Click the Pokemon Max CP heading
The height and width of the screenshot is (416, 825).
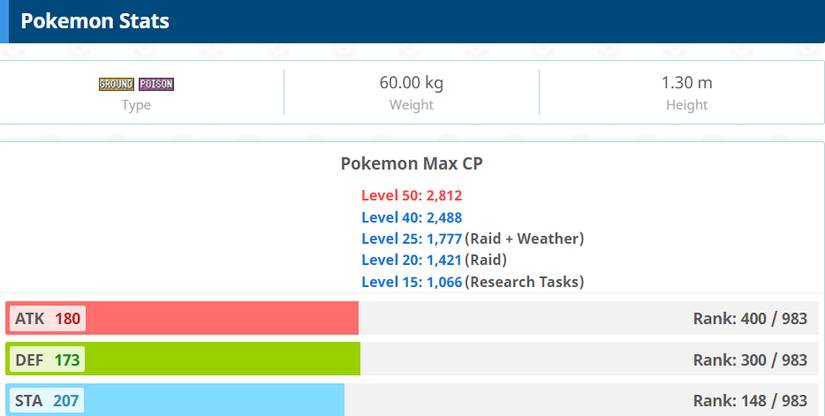point(411,164)
